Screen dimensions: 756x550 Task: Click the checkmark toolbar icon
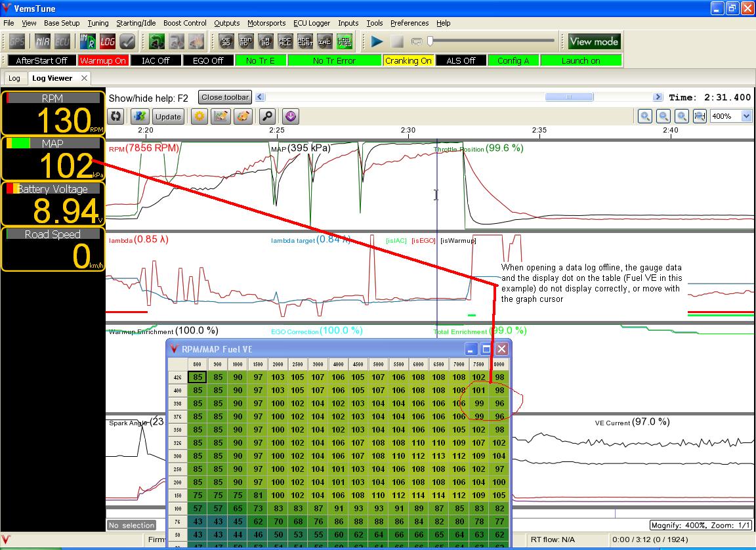[127, 41]
